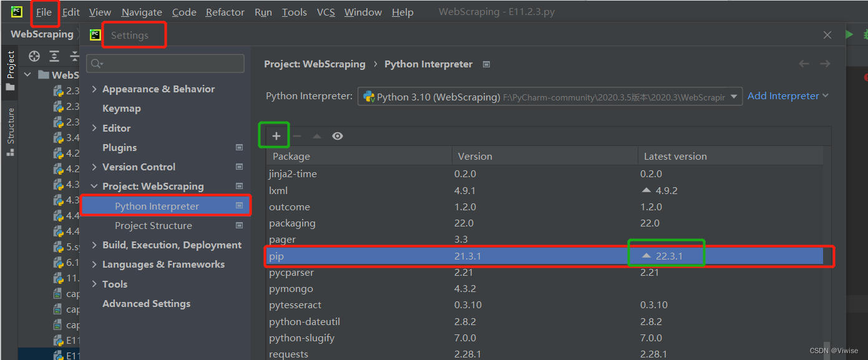Select the pymongo package row

tap(545, 289)
